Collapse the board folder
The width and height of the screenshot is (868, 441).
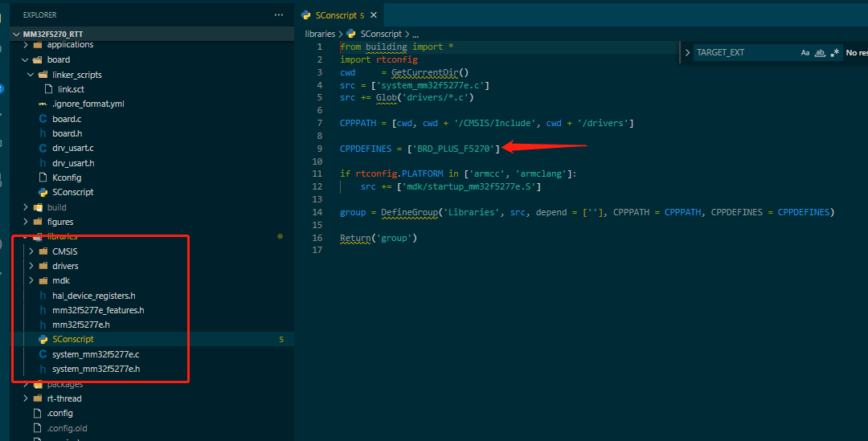pyautogui.click(x=26, y=59)
